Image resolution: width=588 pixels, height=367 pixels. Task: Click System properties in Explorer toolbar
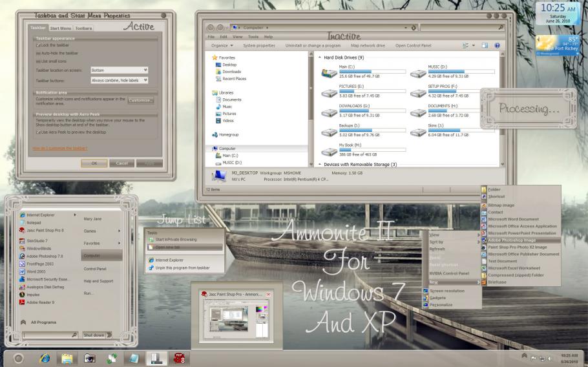(x=259, y=45)
